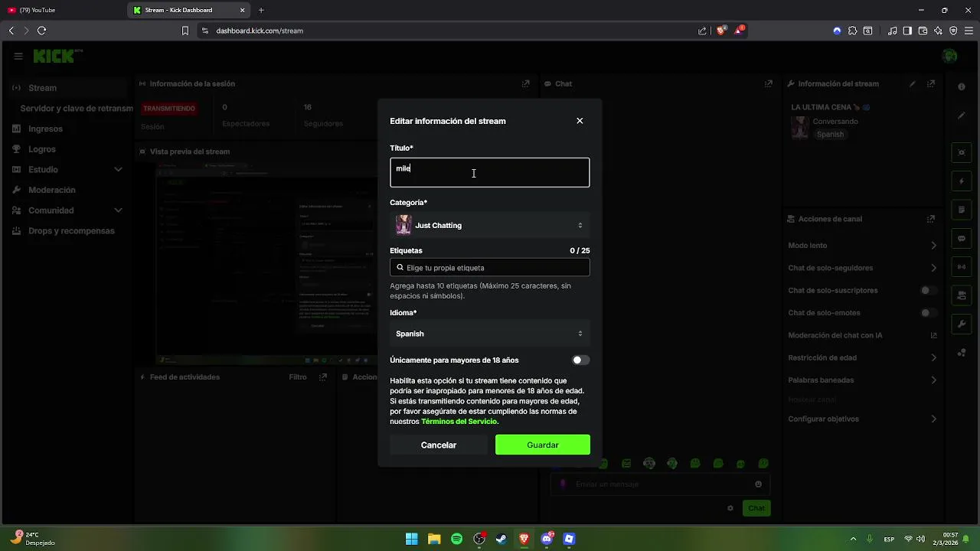Open the browser extensions puzzle icon
980x551 pixels.
point(852,31)
